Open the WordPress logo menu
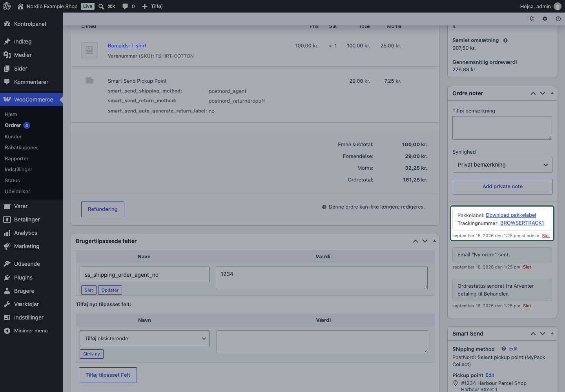565x392 pixels. [7, 6]
